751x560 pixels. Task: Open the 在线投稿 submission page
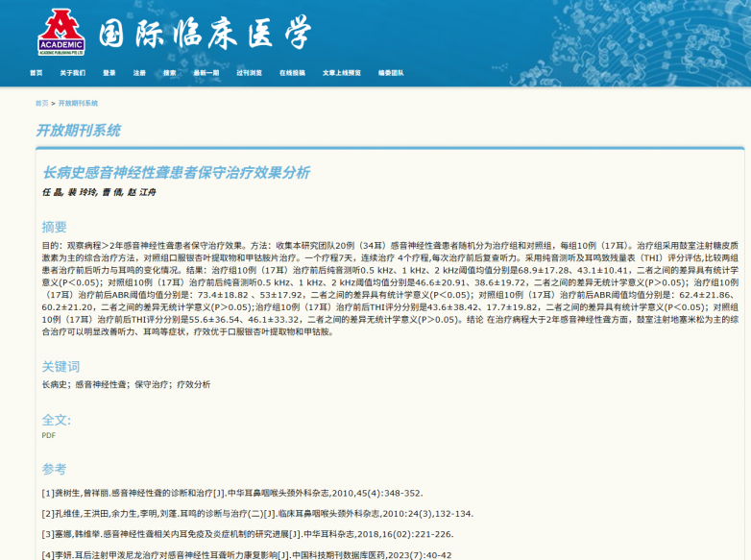click(x=292, y=73)
